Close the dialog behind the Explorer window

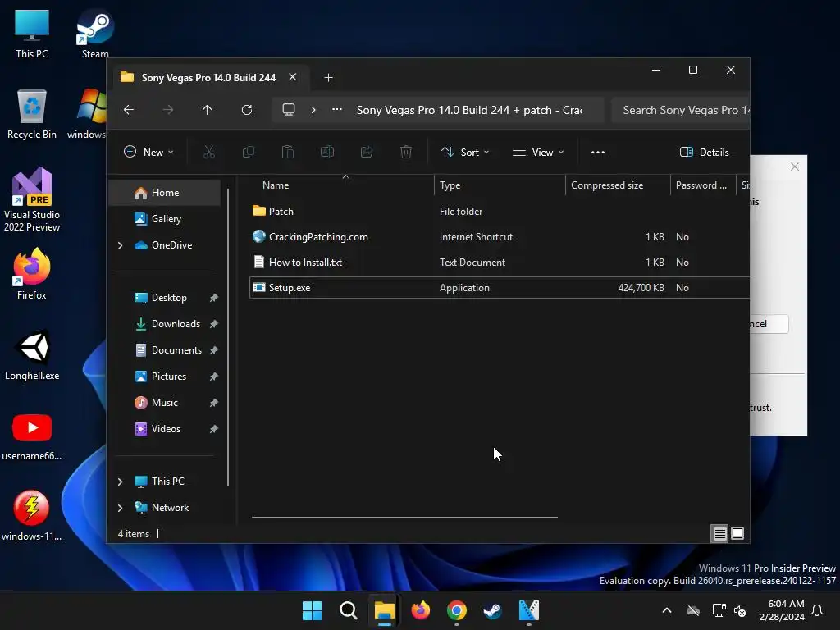795,167
